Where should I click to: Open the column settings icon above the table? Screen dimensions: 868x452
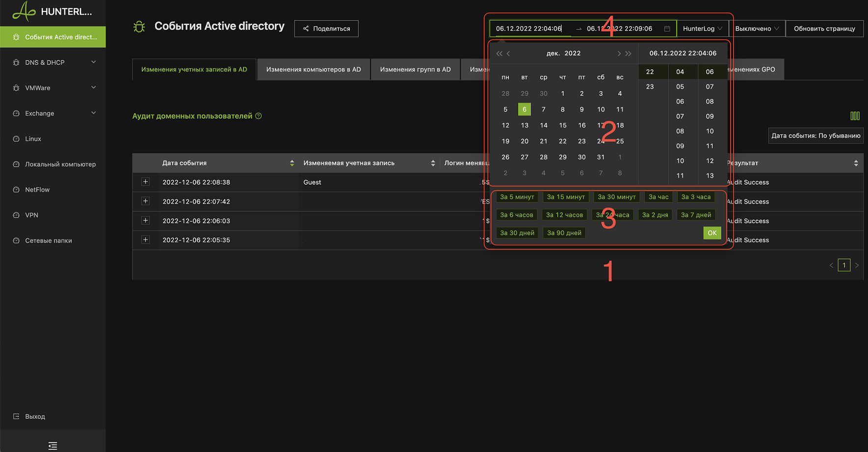click(x=855, y=116)
